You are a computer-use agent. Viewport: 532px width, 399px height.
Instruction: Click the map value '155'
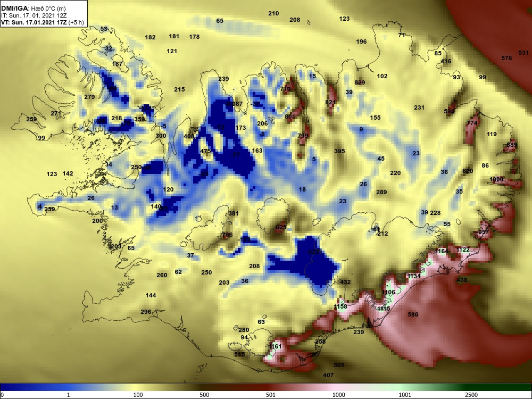375,118
